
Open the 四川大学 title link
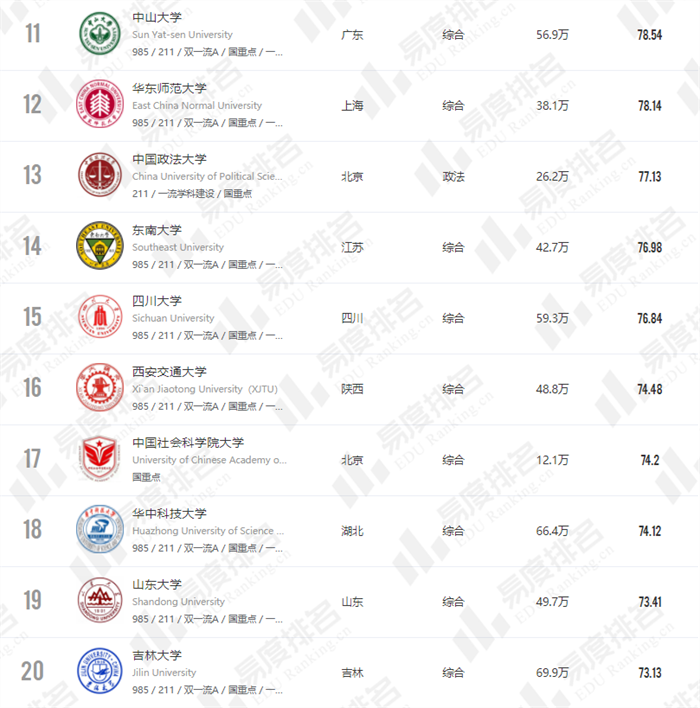(157, 301)
